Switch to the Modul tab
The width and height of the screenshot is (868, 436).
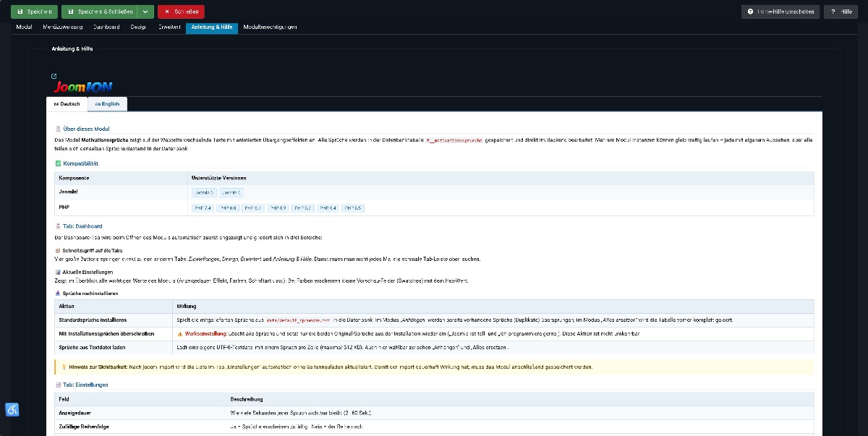(24, 27)
